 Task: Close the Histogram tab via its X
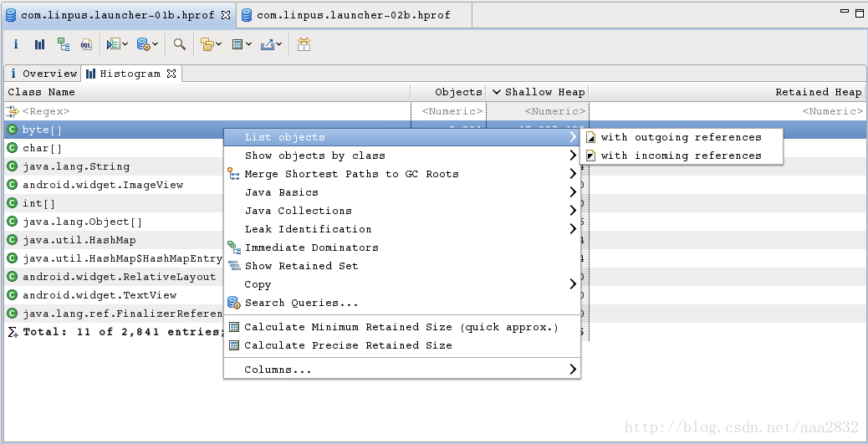[171, 73]
